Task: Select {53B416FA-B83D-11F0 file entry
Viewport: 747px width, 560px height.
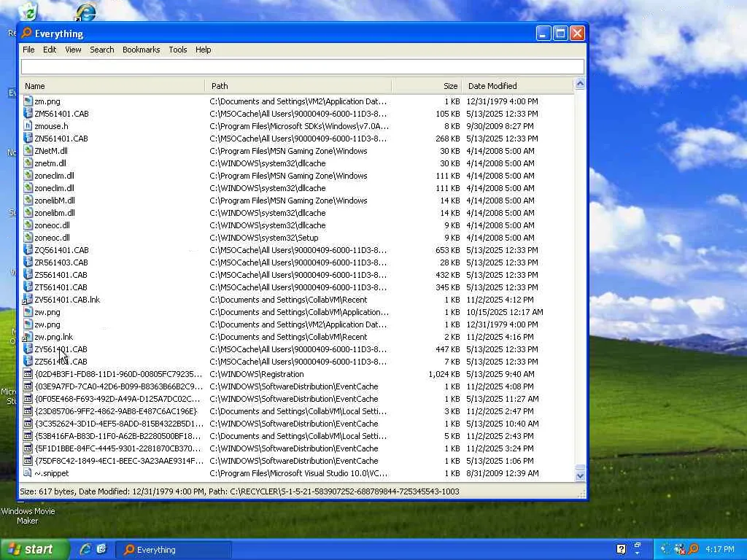Action: (x=298, y=436)
